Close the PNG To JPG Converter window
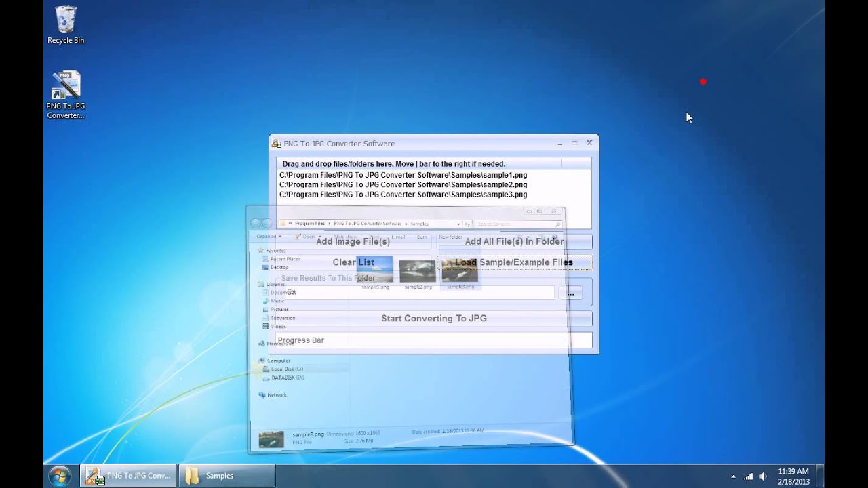 pyautogui.click(x=589, y=143)
